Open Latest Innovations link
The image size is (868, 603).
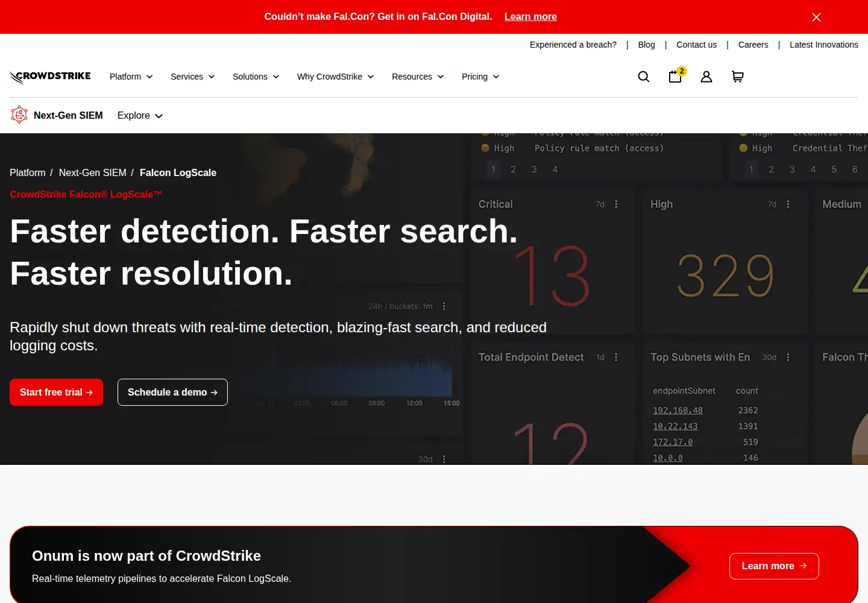tap(824, 45)
